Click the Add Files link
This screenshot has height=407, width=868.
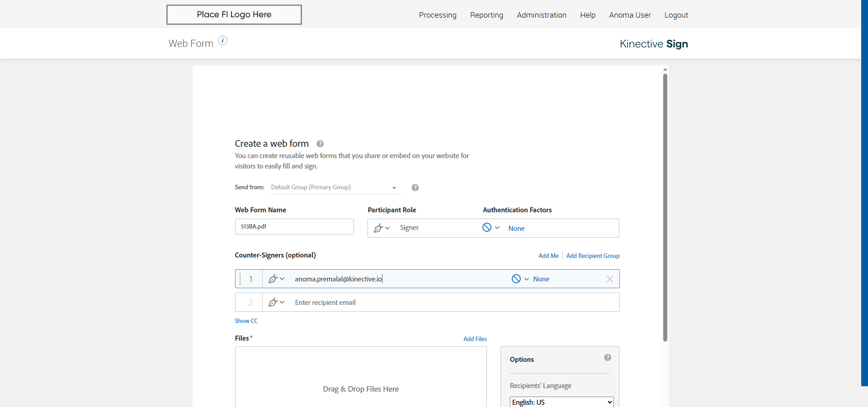coord(475,339)
